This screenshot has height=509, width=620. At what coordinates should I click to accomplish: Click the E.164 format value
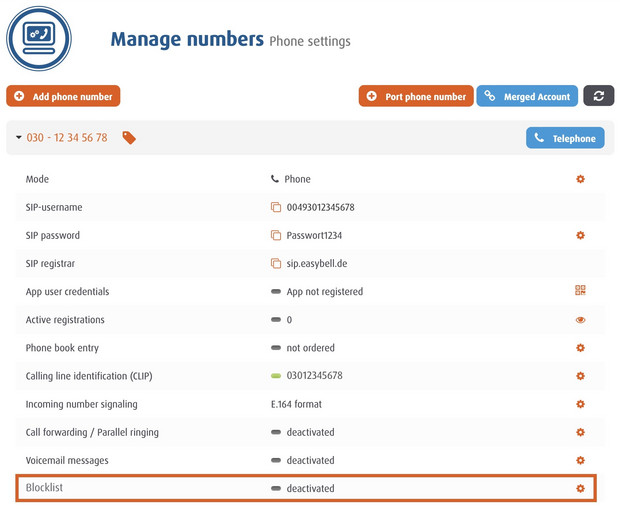click(296, 404)
